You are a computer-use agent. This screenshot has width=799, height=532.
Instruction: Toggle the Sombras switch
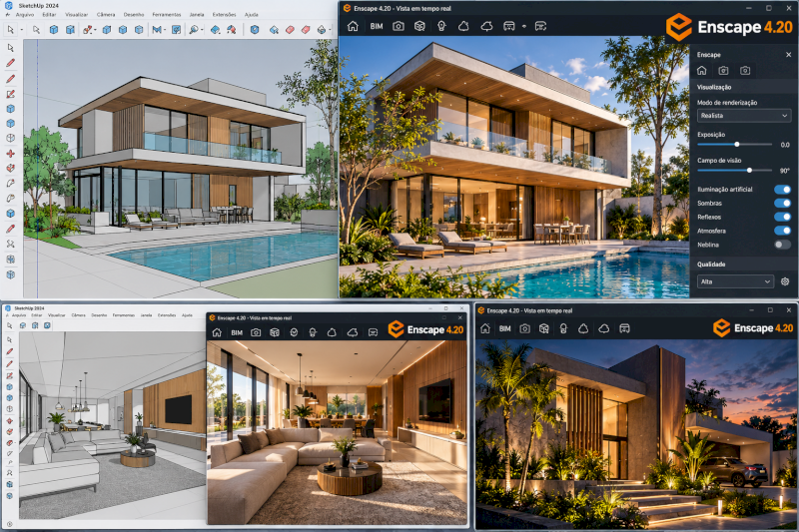tap(782, 204)
